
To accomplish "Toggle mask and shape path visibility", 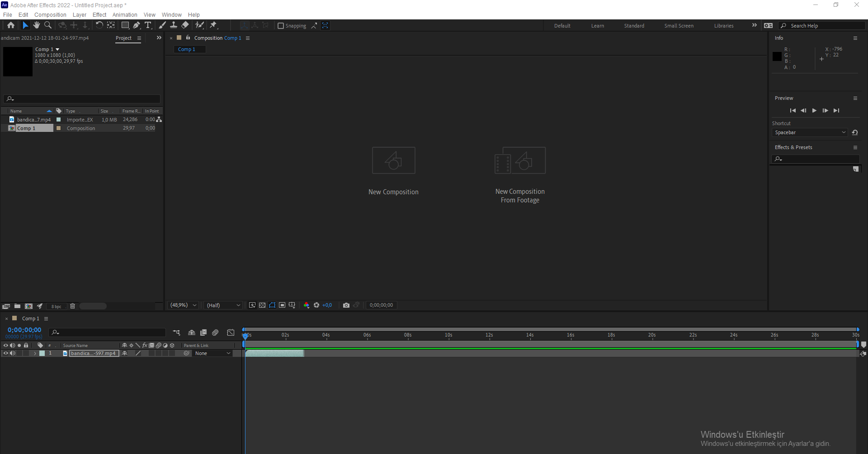I will coord(272,305).
